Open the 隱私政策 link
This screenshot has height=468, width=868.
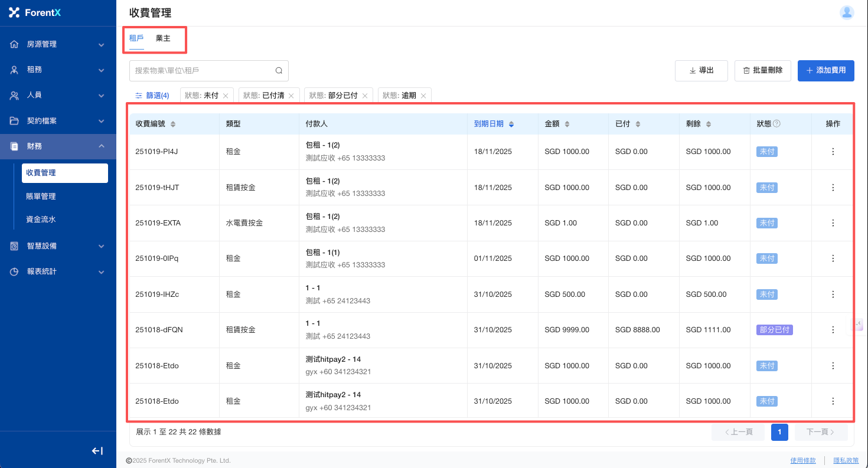tap(846, 460)
